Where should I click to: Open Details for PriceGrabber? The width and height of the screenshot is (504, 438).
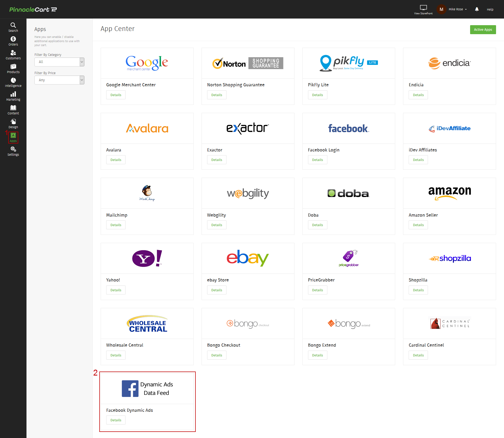tap(317, 290)
